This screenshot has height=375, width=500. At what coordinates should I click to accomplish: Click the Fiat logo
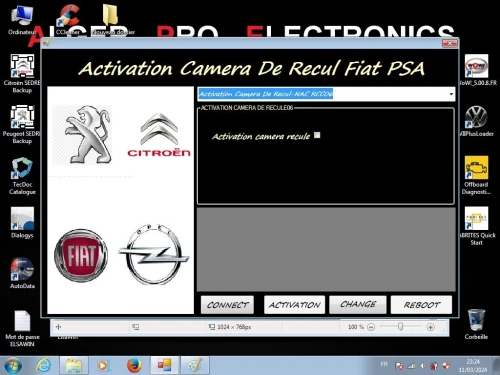[x=81, y=255]
